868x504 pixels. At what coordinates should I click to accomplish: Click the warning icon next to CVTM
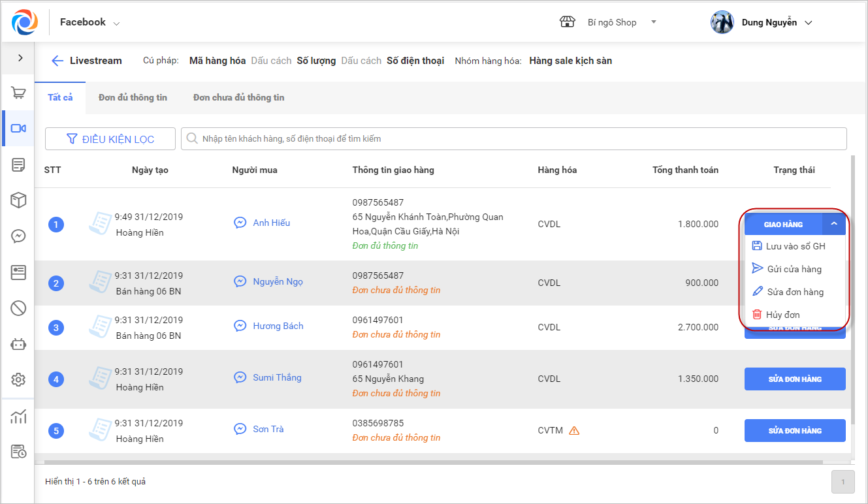(x=574, y=430)
